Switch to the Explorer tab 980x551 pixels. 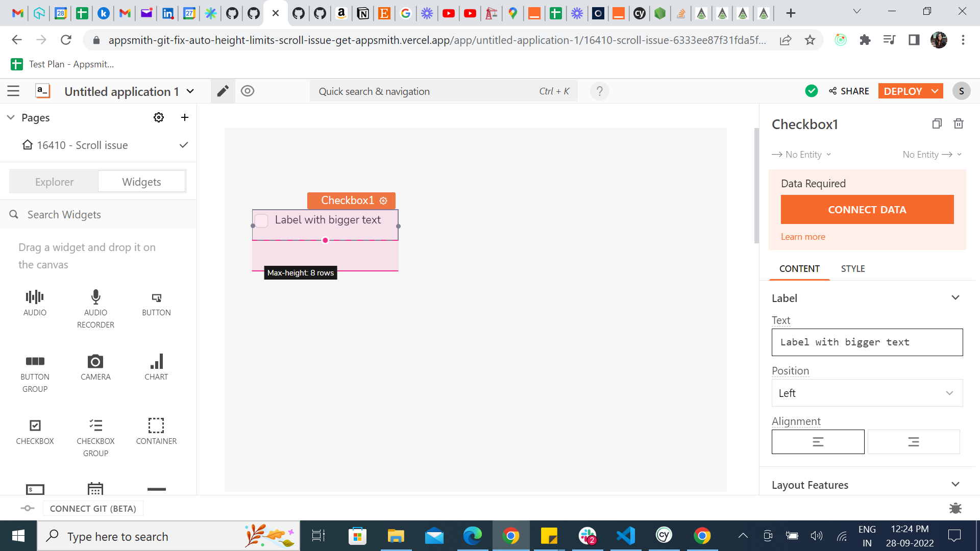54,182
